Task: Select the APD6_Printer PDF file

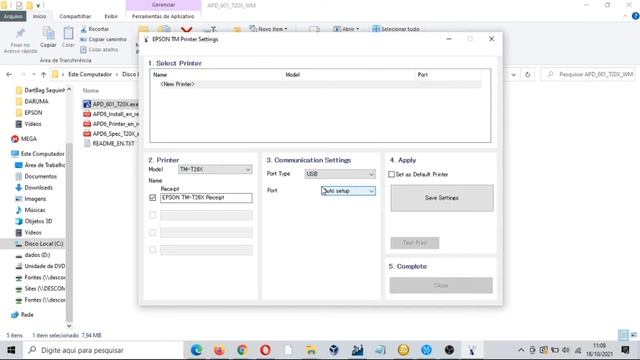Action: pos(111,124)
